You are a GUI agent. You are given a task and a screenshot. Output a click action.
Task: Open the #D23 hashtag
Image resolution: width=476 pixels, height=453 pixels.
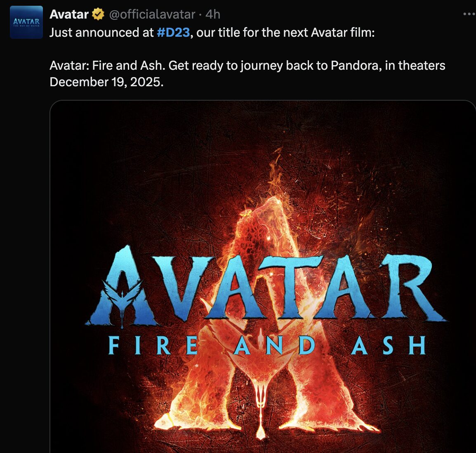click(173, 33)
